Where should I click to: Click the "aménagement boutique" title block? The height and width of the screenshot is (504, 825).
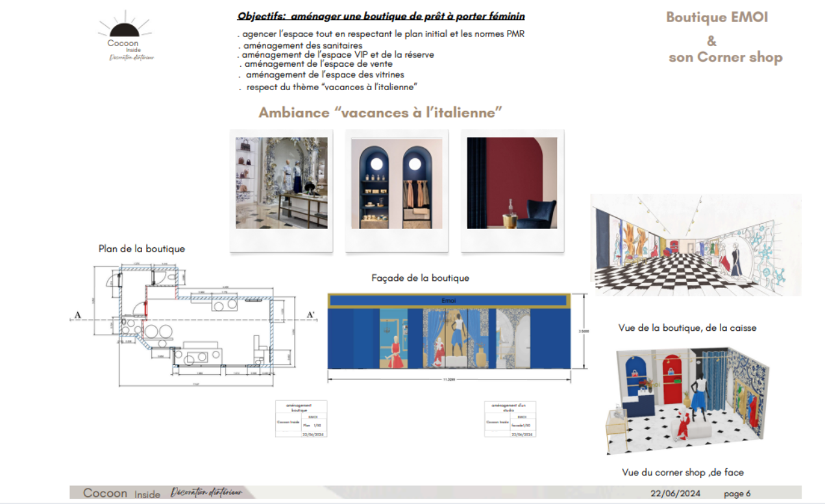[x=301, y=418]
